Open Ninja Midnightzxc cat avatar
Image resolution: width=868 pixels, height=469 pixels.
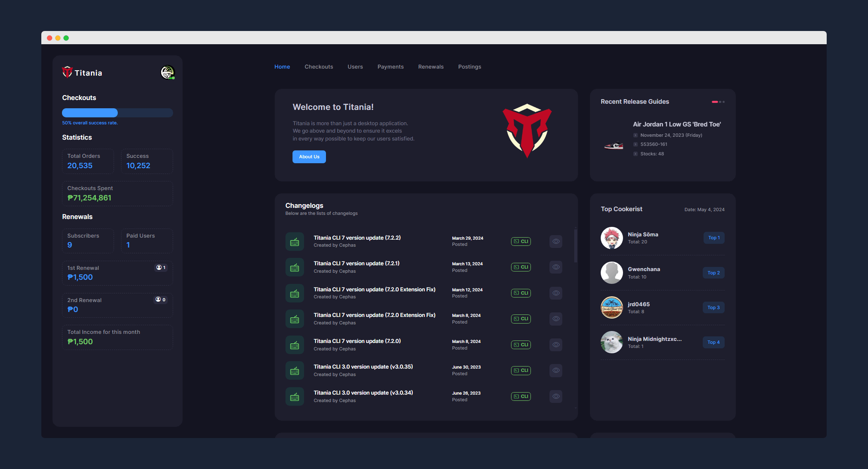(x=611, y=342)
